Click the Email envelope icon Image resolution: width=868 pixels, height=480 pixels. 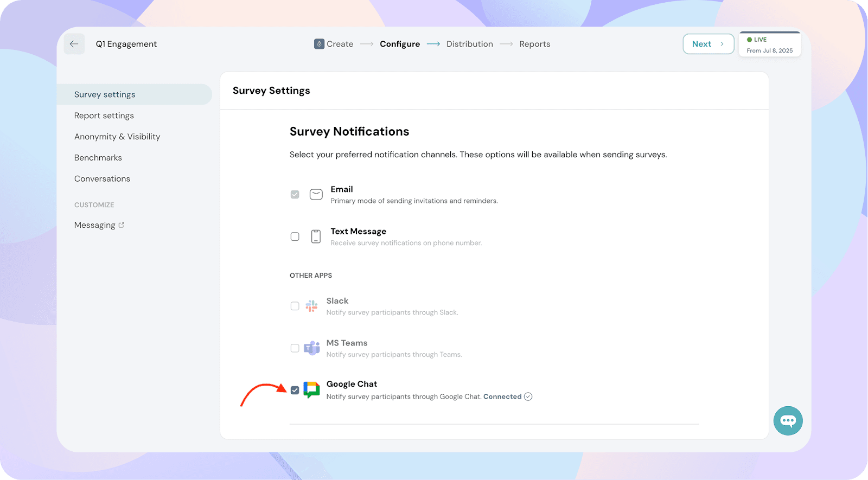[x=316, y=194]
